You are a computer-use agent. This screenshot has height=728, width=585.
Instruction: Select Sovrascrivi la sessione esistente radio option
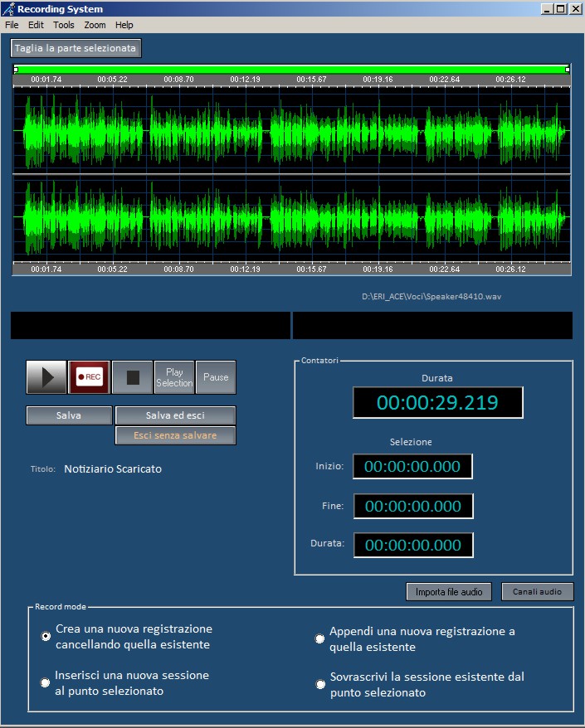[x=320, y=684]
